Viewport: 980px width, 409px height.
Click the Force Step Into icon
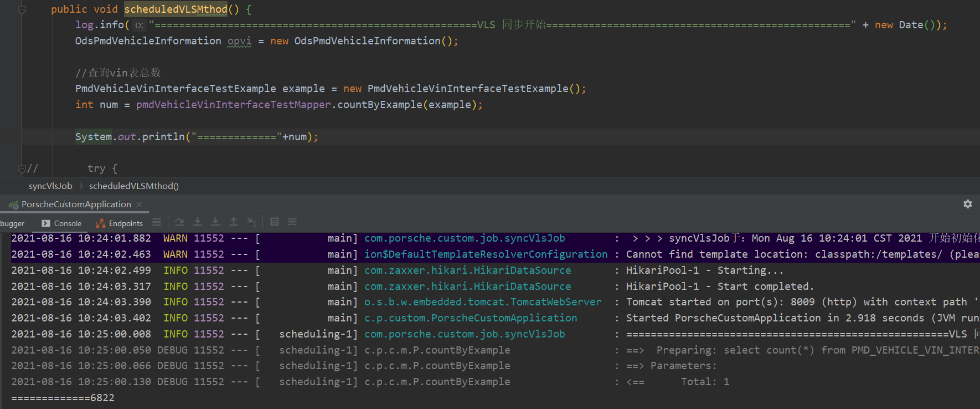(x=215, y=222)
